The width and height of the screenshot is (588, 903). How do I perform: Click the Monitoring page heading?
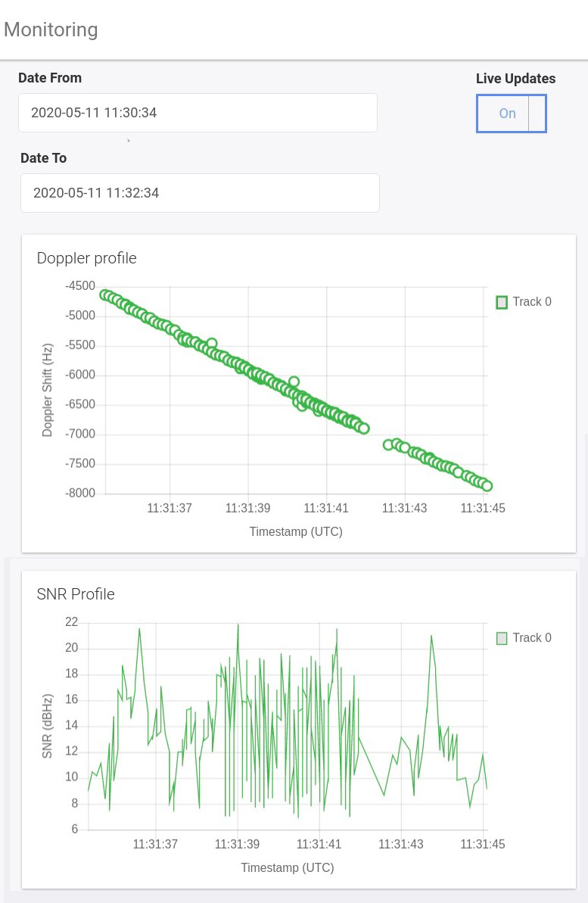point(51,30)
